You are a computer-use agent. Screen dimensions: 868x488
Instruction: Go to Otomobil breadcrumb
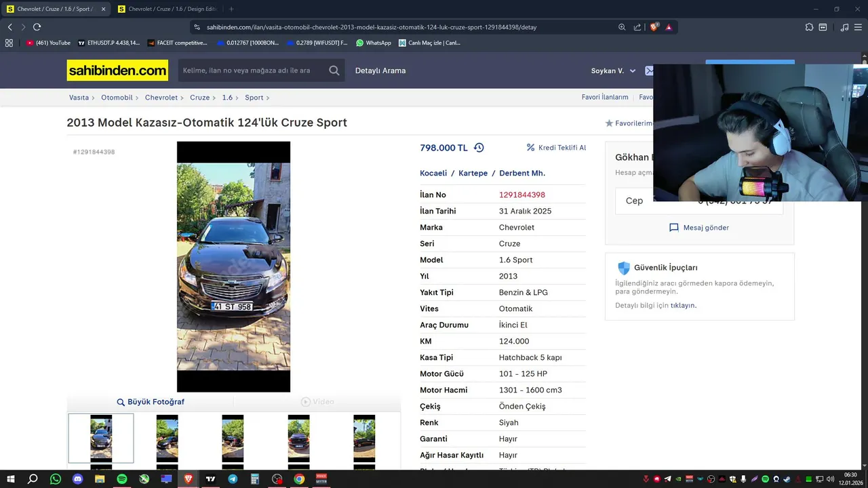[x=117, y=98]
